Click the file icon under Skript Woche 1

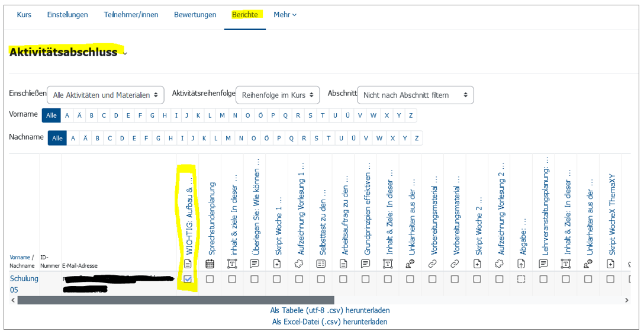point(277,264)
